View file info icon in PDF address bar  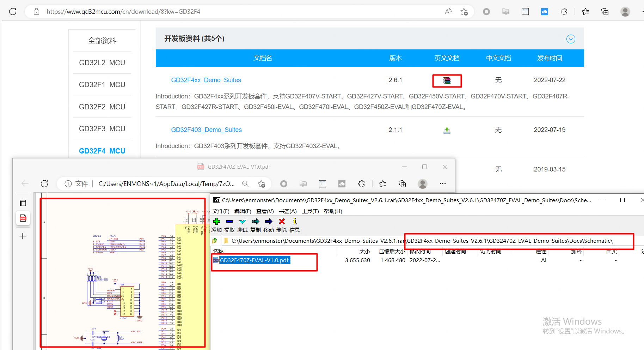coord(68,184)
